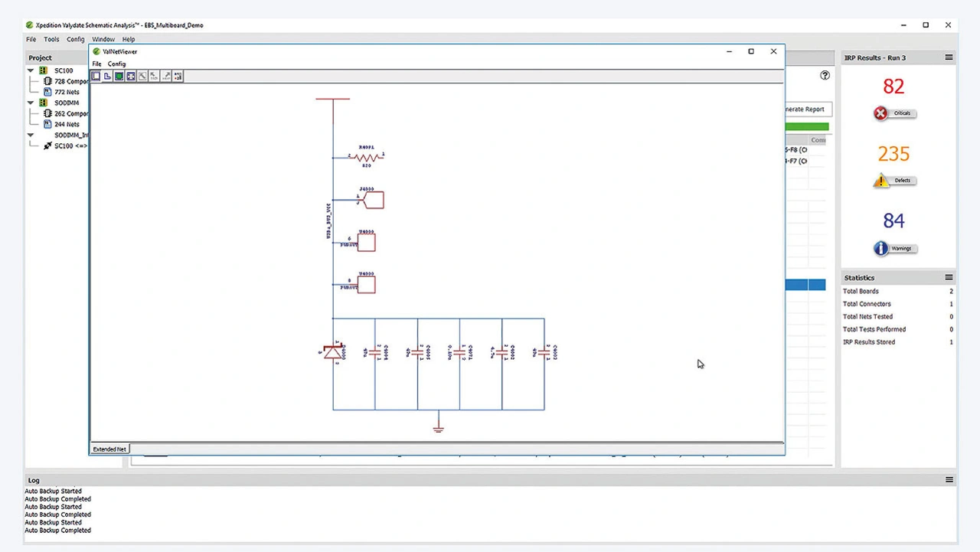
Task: Open the Log panel hamburger menu
Action: [x=949, y=480]
